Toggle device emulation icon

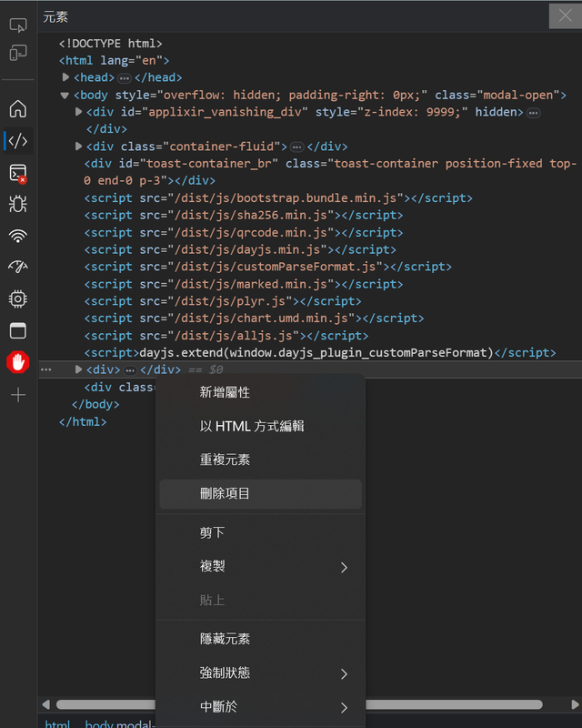coord(18,53)
